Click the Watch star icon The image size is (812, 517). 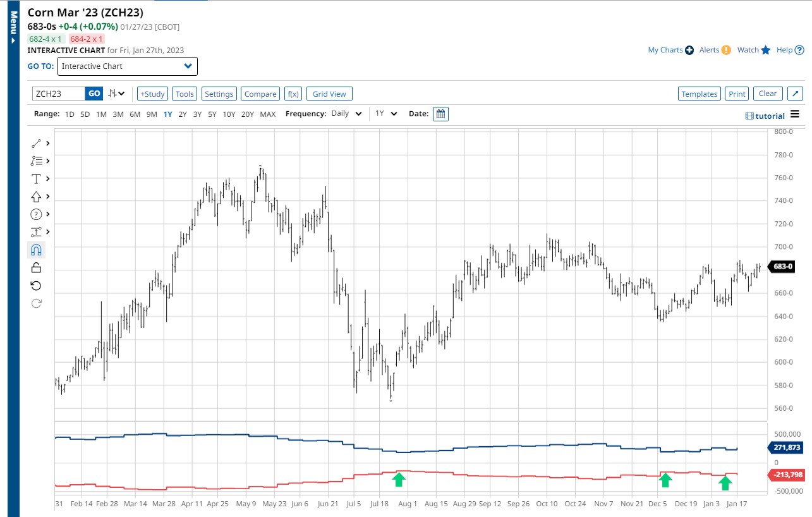tap(766, 50)
